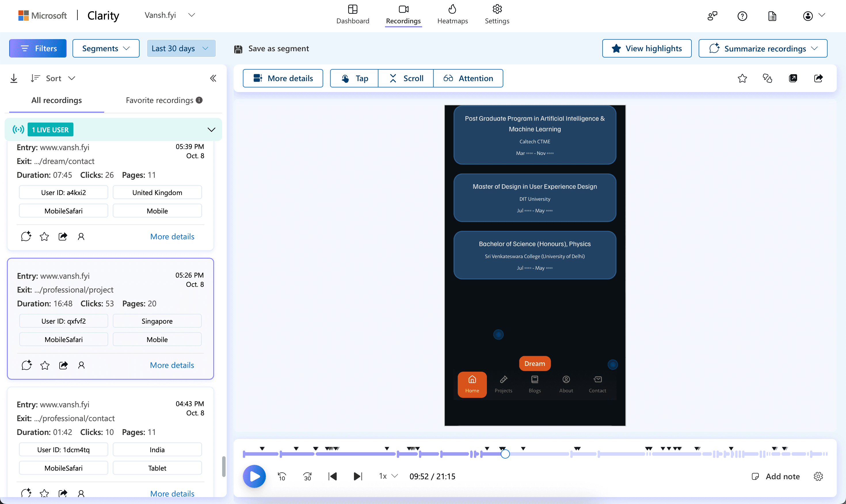Expand the 1 LIVE USER section
Screen dimensions: 846x504
[211, 130]
